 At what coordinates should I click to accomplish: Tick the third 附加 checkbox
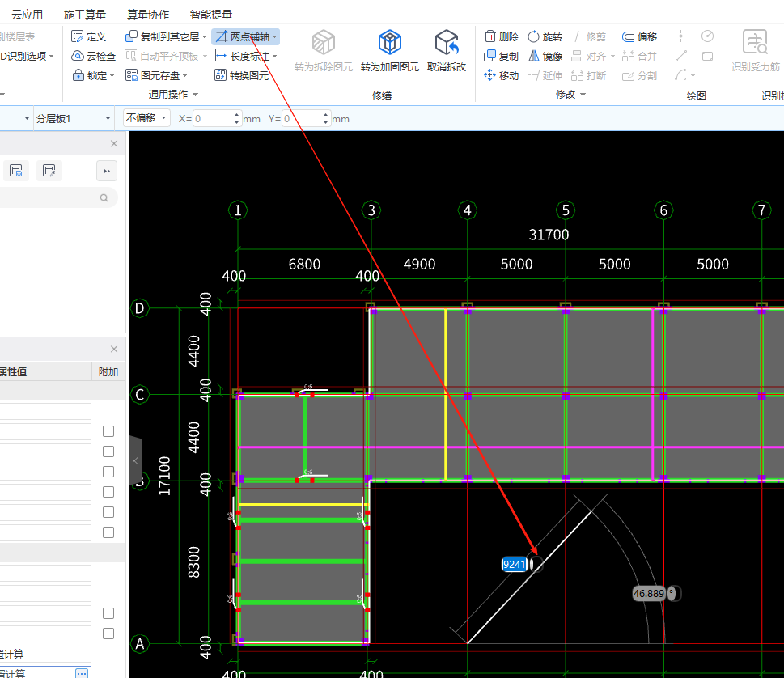[108, 472]
